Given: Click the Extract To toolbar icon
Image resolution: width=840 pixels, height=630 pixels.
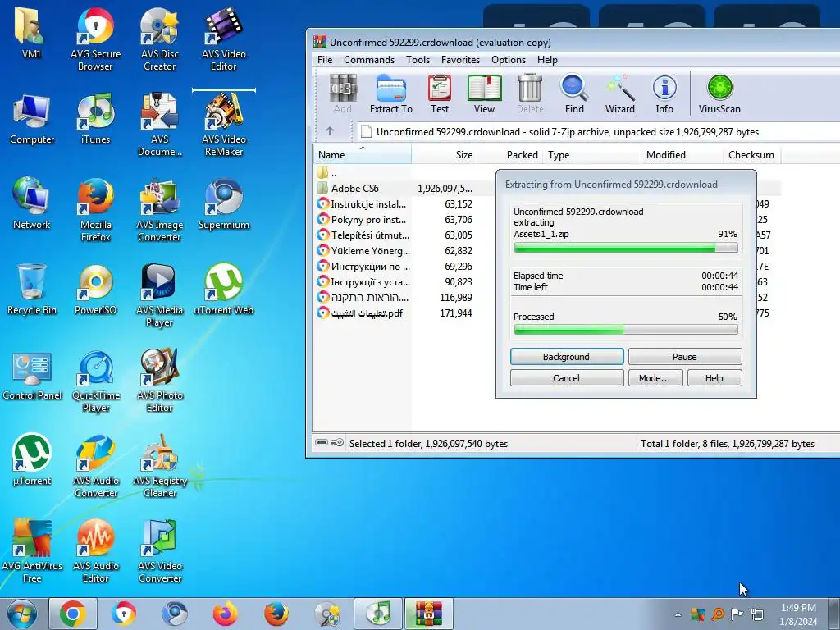Looking at the screenshot, I should point(391,94).
